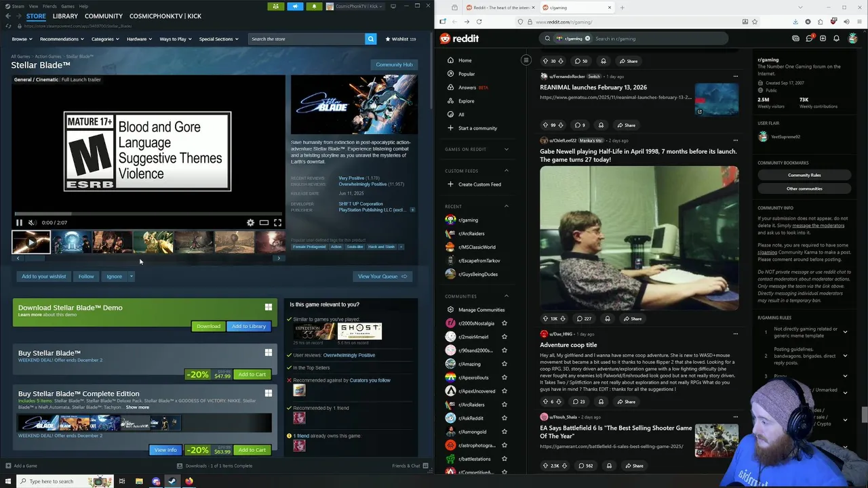The width and height of the screenshot is (868, 488).
Task: Click the Female Protagonist tag
Action: (x=309, y=247)
